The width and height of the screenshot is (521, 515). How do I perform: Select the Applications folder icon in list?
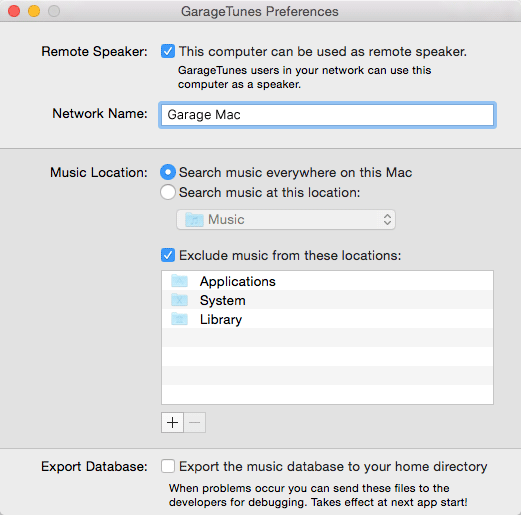[179, 281]
